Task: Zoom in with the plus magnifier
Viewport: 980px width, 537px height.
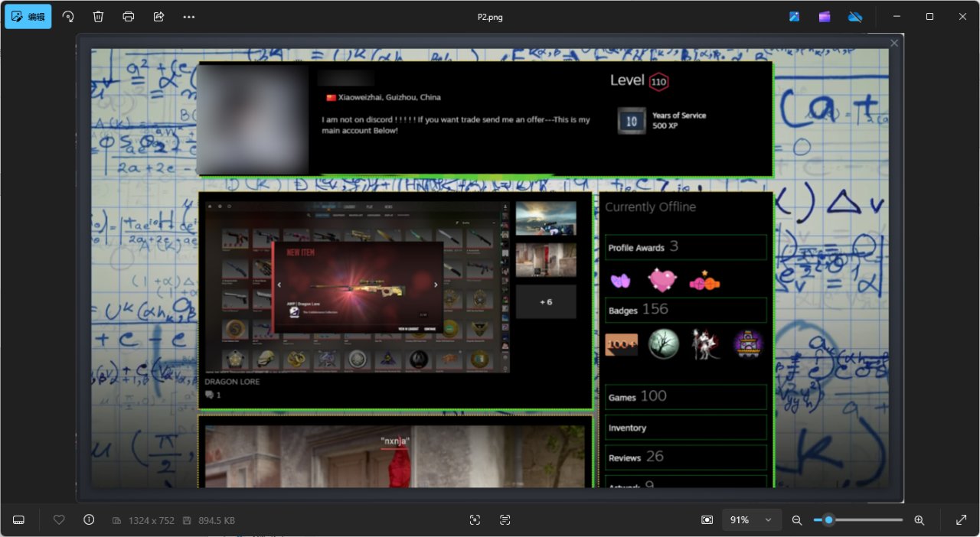Action: pyautogui.click(x=920, y=520)
